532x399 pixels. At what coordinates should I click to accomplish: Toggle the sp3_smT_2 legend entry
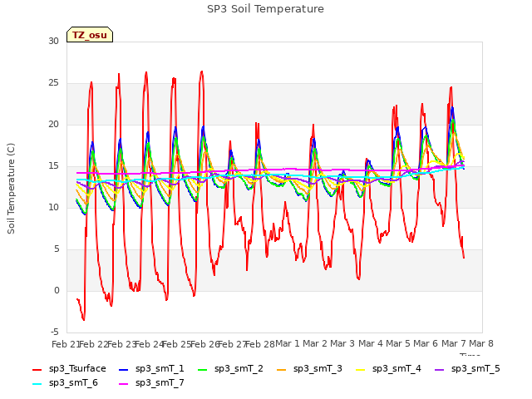[x=230, y=369]
